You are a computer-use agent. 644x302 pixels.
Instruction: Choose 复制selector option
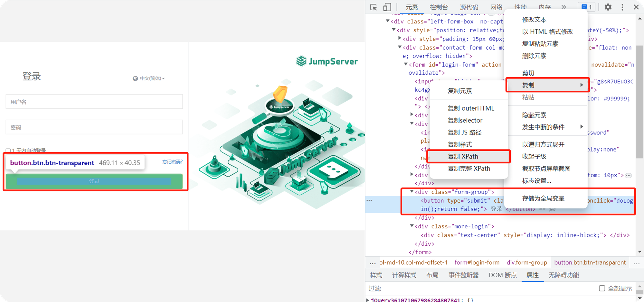point(469,120)
